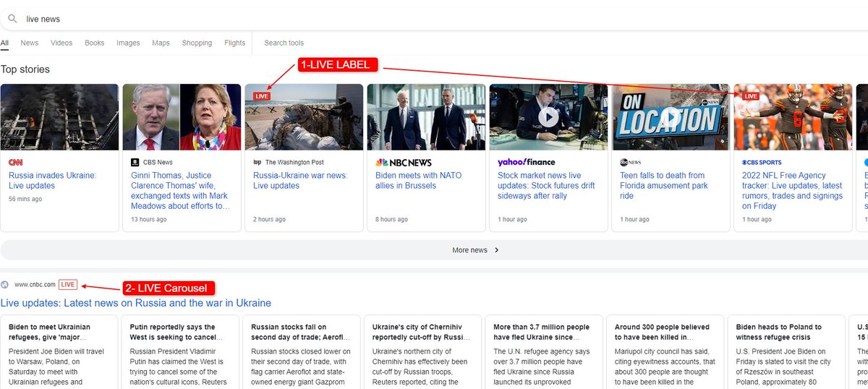This screenshot has width=868, height=389.
Task: Click the CBS Sports logo
Action: 762,163
